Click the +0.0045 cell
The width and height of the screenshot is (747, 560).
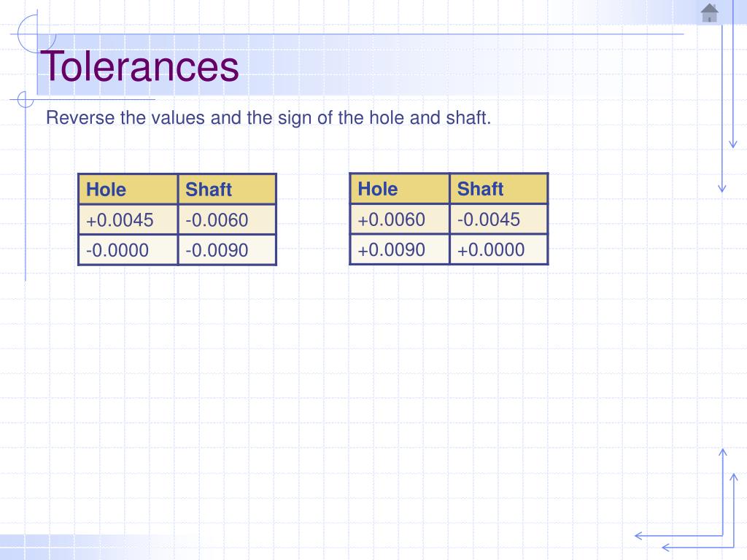tap(128, 219)
